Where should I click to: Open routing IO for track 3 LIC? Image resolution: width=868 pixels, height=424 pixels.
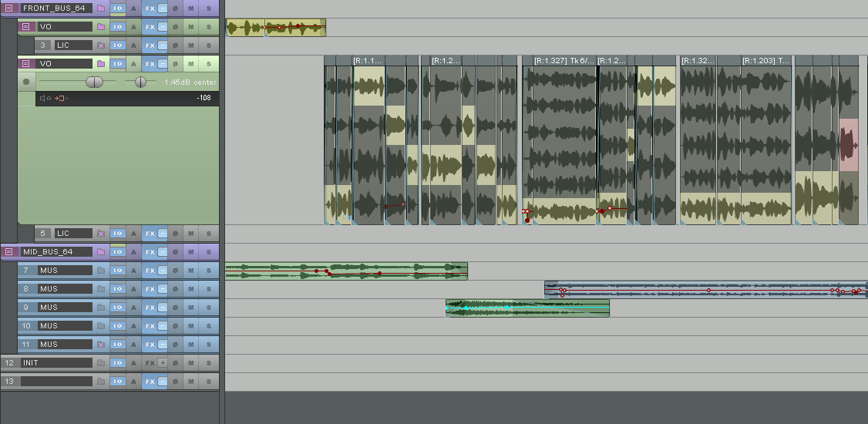[117, 45]
